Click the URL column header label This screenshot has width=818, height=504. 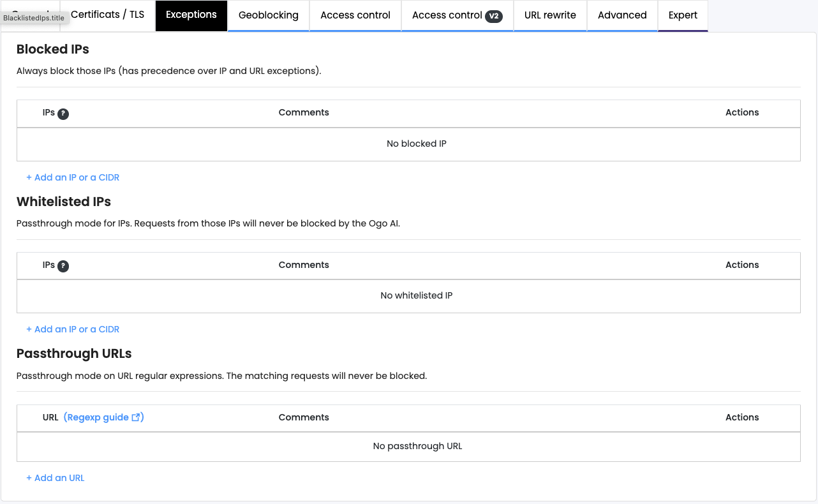[50, 417]
